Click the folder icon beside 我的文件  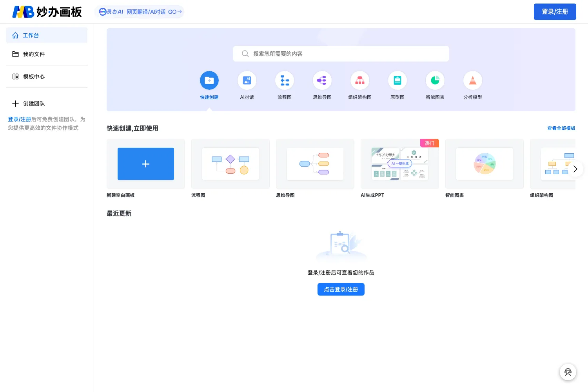(15, 54)
